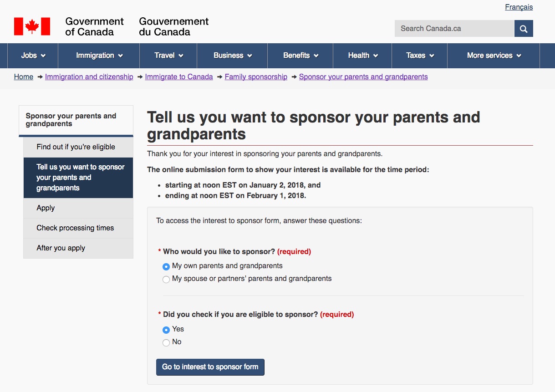The image size is (555, 392).
Task: Select 'My spouse or partners' parents' radio option
Action: coord(166,279)
